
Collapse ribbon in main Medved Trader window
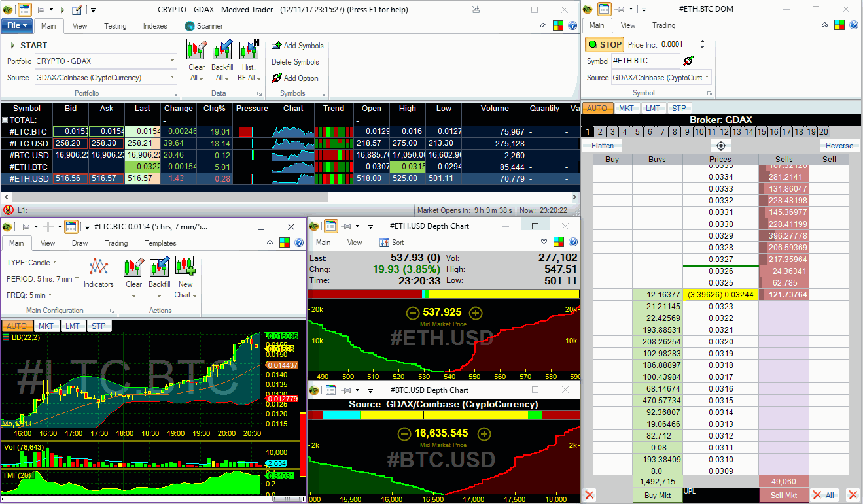pos(543,26)
